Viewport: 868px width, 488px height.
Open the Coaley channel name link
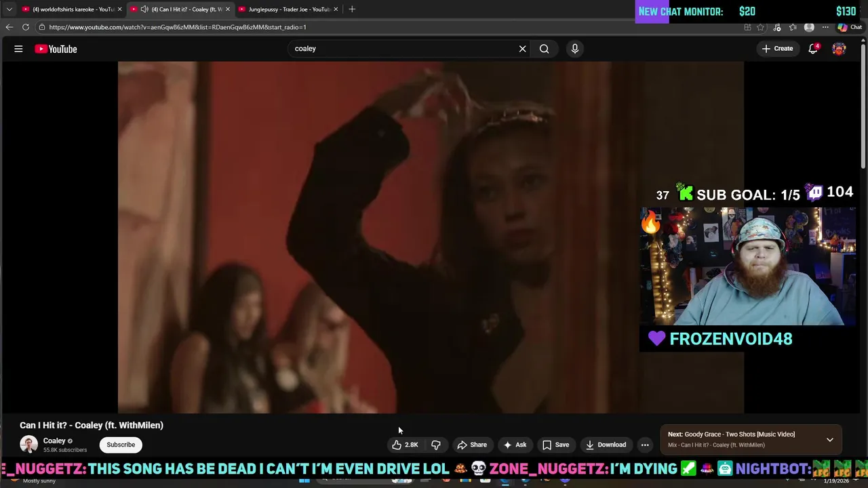click(54, 441)
